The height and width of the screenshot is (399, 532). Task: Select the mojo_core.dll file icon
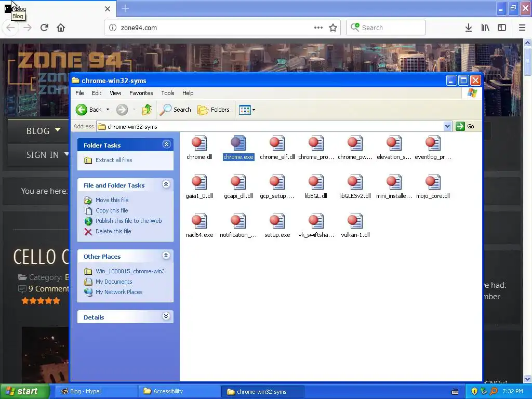point(433,182)
